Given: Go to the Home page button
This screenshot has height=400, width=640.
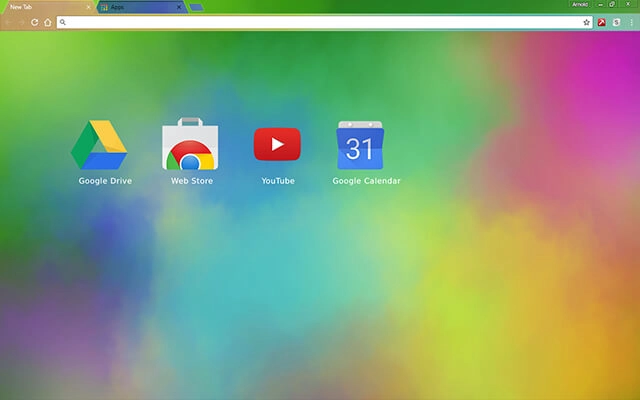Looking at the screenshot, I should pyautogui.click(x=48, y=22).
